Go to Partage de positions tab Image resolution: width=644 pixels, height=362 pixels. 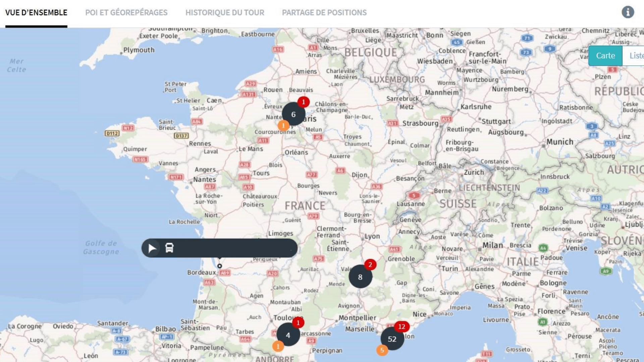(x=324, y=13)
